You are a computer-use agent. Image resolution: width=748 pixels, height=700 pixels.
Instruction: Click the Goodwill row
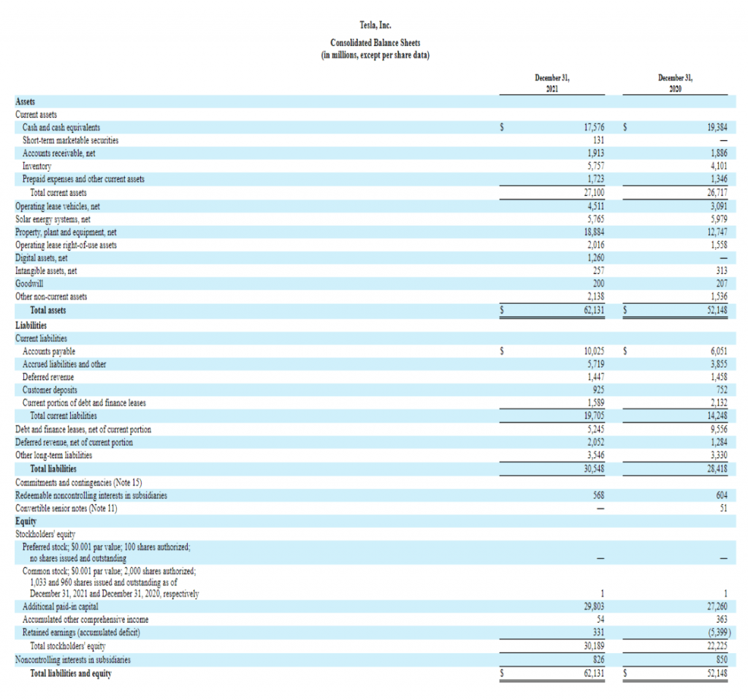30,284
